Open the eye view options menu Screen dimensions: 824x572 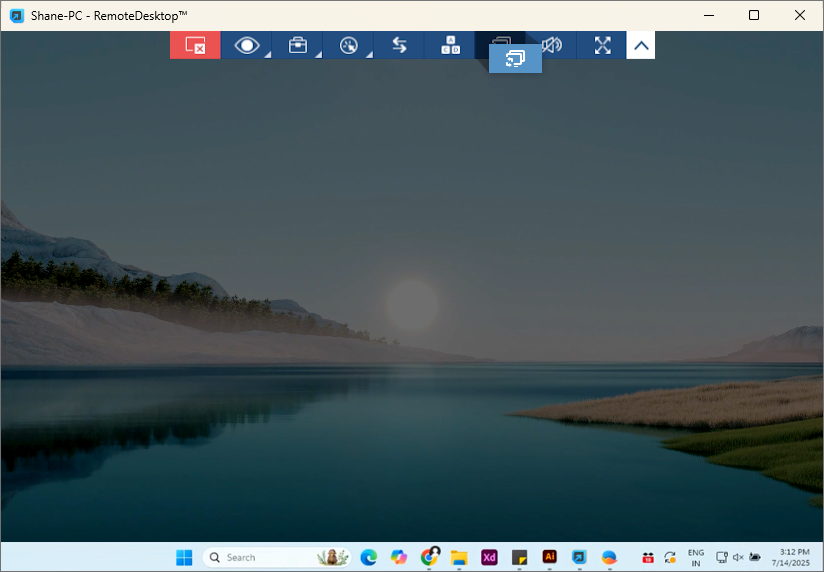click(247, 45)
